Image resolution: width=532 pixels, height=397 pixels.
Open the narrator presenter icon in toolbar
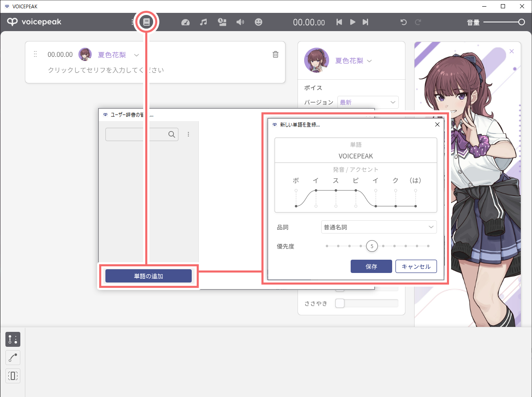(222, 22)
